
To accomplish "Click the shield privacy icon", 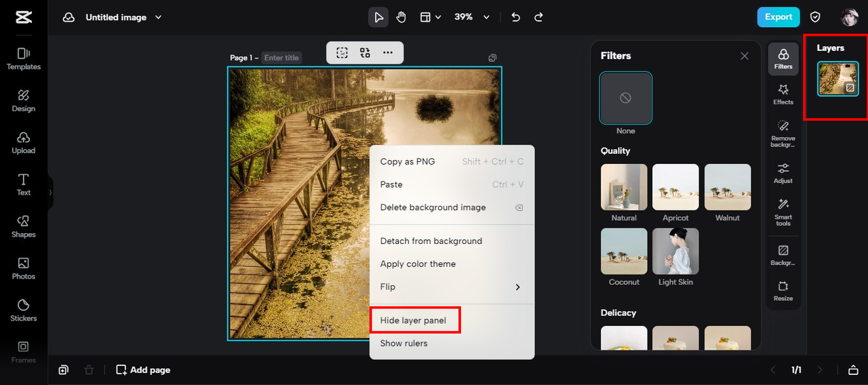I will click(x=816, y=17).
